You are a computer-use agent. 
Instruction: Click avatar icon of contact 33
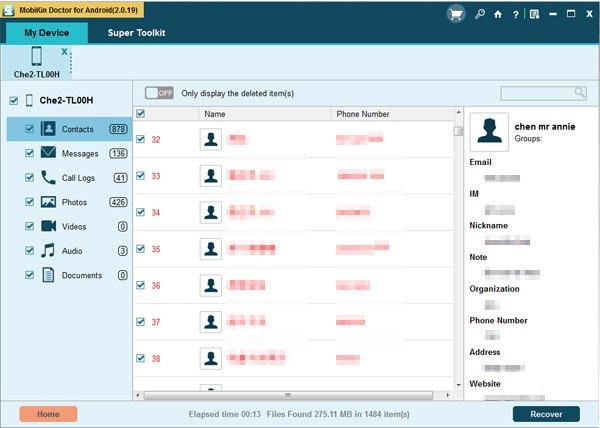[210, 176]
